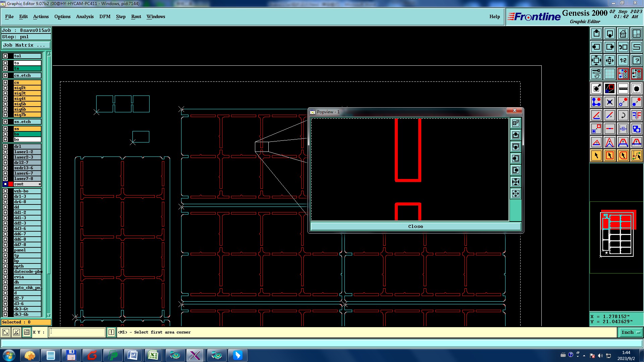Click the 1:2 zoom scale icon

click(623, 61)
